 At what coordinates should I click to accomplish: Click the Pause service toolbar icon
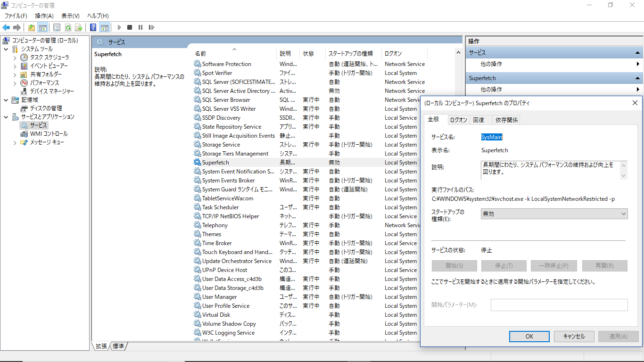coord(140,27)
